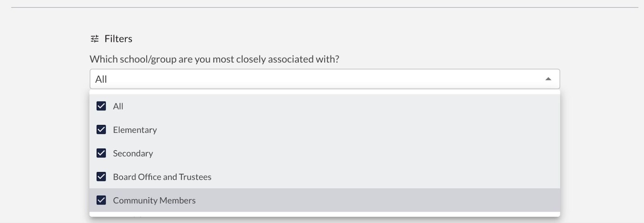Deselect Board Office and Trustees checkbox

click(101, 177)
